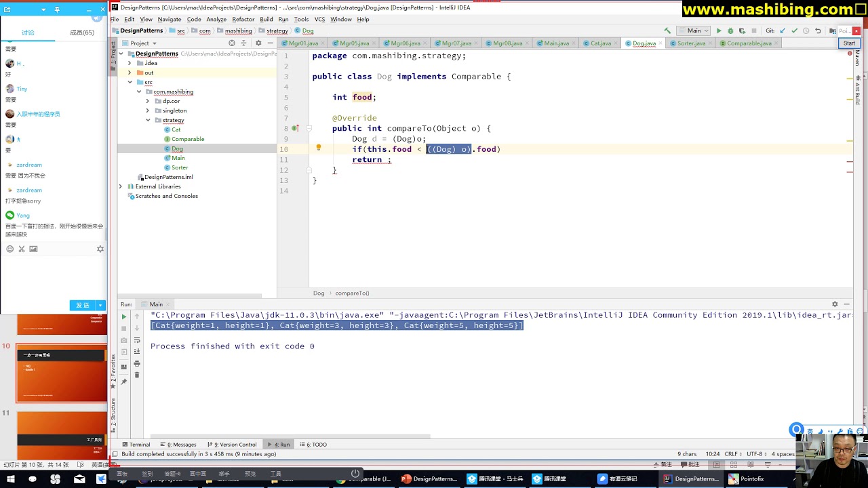Click the green Run button in toolbar
The height and width of the screenshot is (488, 868).
pos(719,31)
